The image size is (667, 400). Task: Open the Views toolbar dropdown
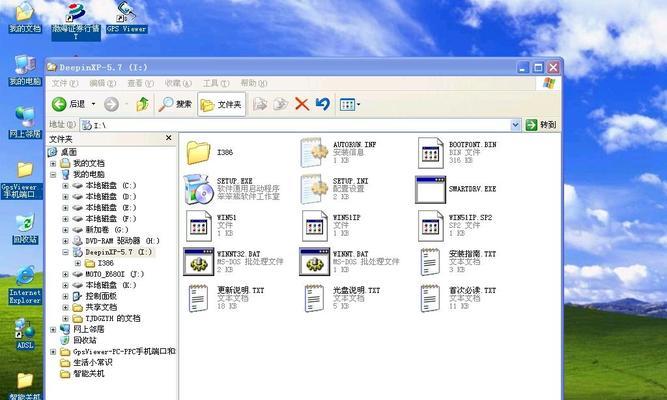click(x=350, y=104)
